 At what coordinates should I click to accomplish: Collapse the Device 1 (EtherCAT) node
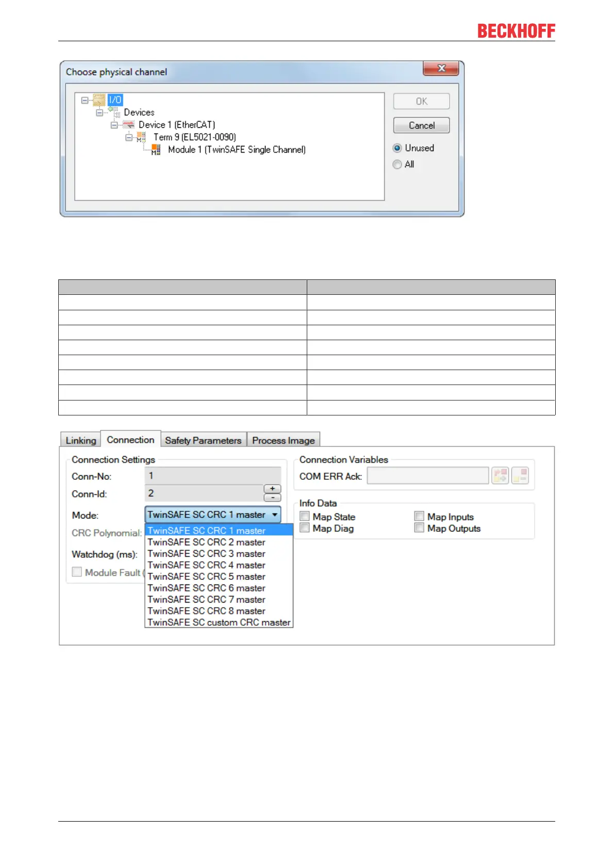[114, 125]
